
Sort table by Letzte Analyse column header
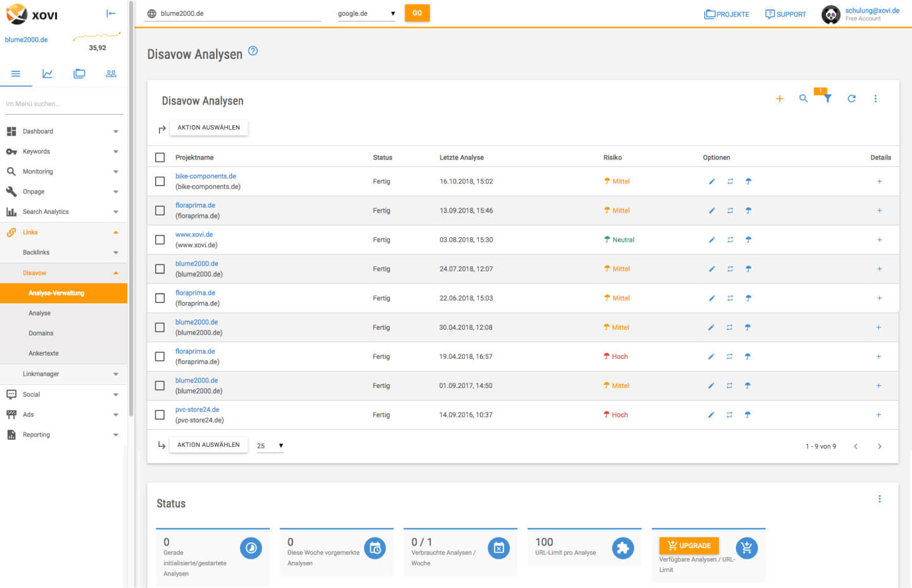[x=462, y=158]
